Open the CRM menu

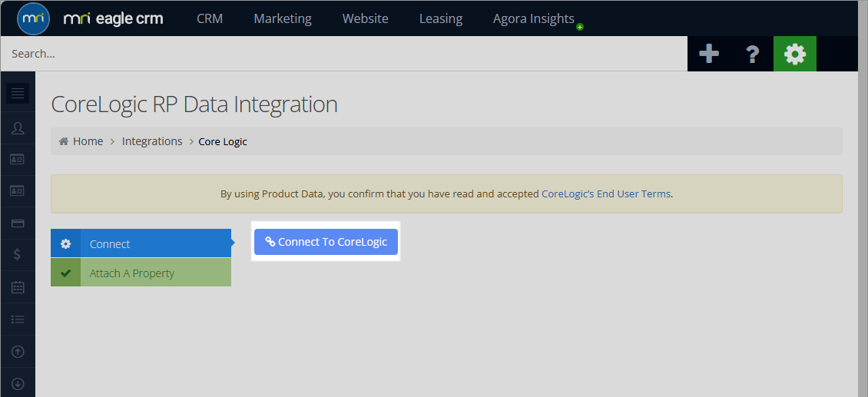(210, 18)
